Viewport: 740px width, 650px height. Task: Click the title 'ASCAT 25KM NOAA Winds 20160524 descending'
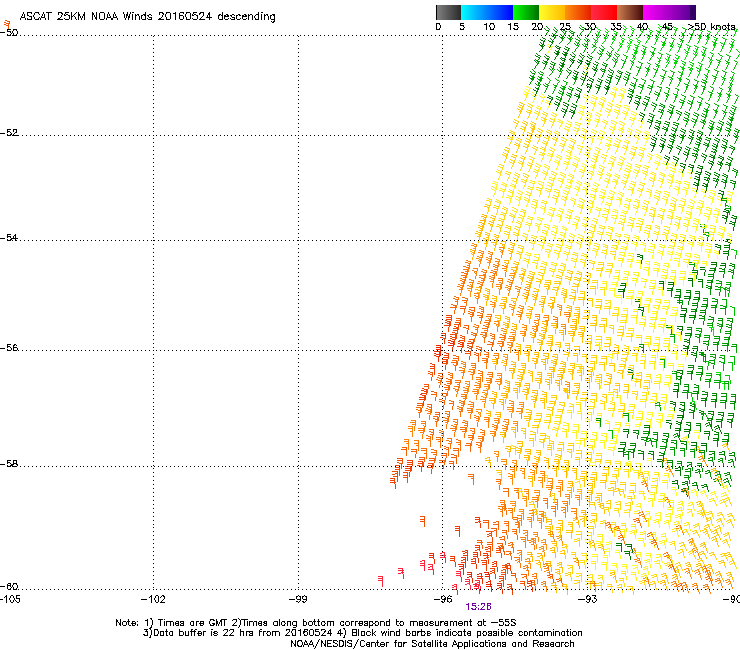[147, 16]
